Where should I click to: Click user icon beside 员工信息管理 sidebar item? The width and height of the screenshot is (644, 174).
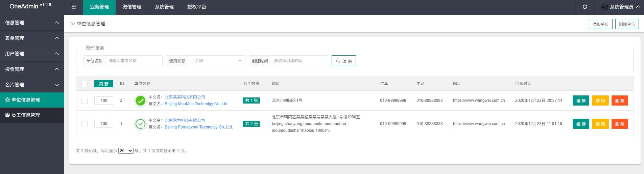[7, 115]
